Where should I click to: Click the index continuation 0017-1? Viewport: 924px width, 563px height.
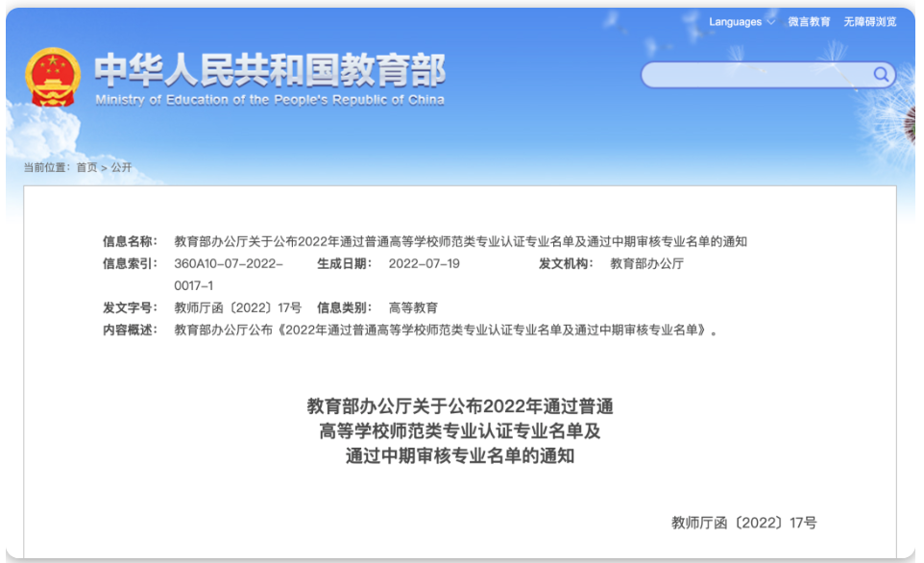pos(193,286)
